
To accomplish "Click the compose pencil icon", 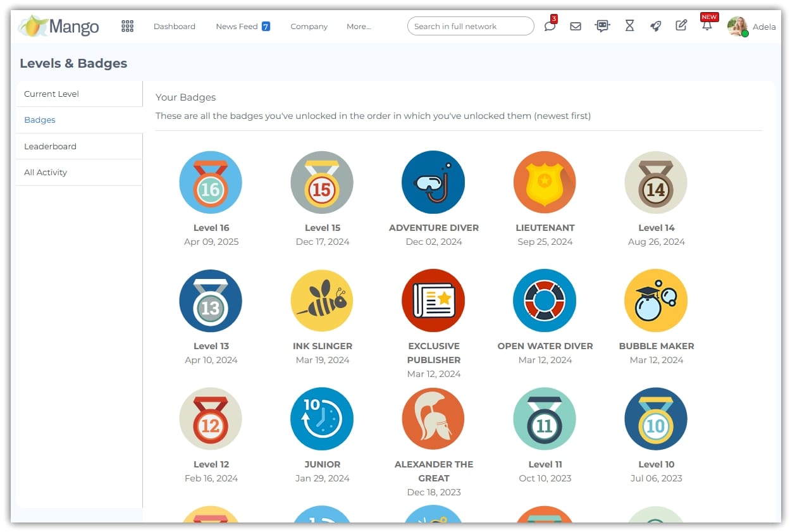I will tap(681, 26).
